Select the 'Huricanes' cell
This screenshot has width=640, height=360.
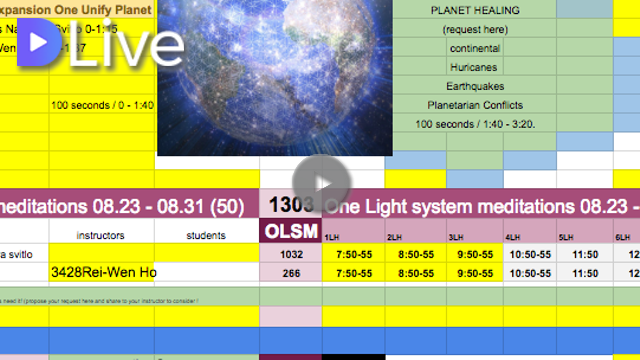point(475,67)
